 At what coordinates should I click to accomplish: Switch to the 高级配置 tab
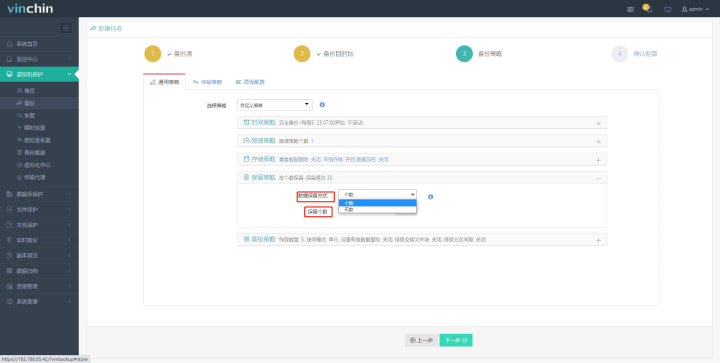click(x=250, y=82)
